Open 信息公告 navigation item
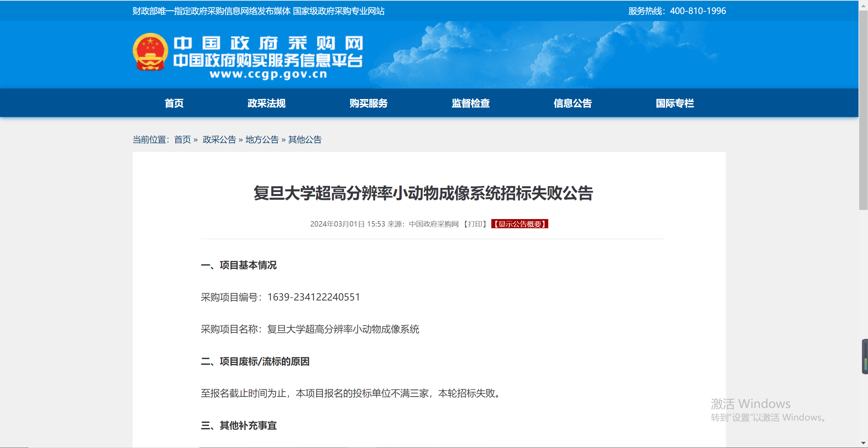 click(573, 103)
